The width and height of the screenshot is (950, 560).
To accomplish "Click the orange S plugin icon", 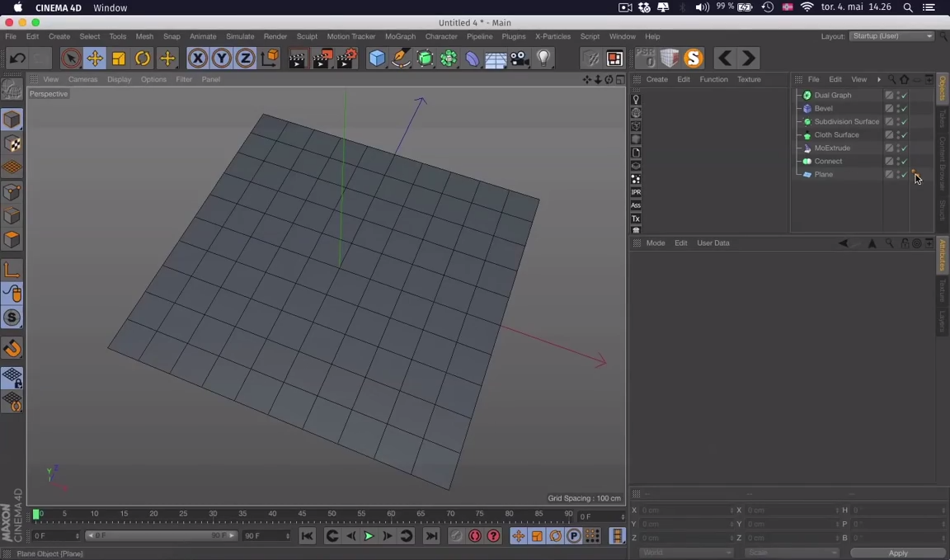I will click(x=693, y=59).
